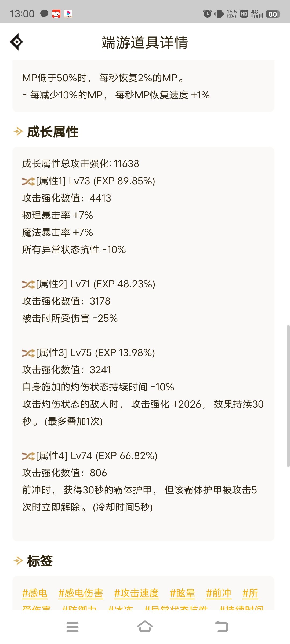
Task: Tap the Android home navigation icon
Action: coord(145,627)
